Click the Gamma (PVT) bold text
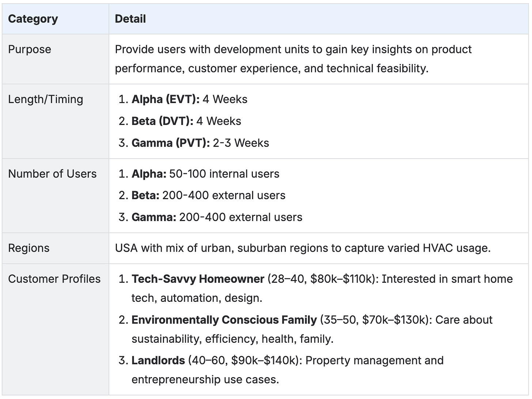 170,143
